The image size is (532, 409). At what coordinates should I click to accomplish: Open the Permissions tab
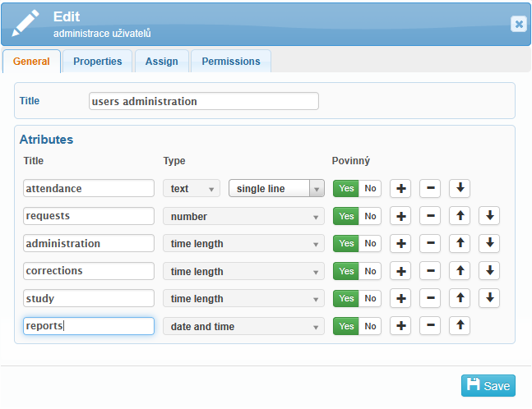click(x=230, y=62)
